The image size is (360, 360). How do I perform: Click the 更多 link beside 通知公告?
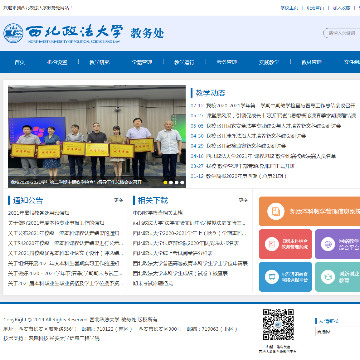pos(119,200)
